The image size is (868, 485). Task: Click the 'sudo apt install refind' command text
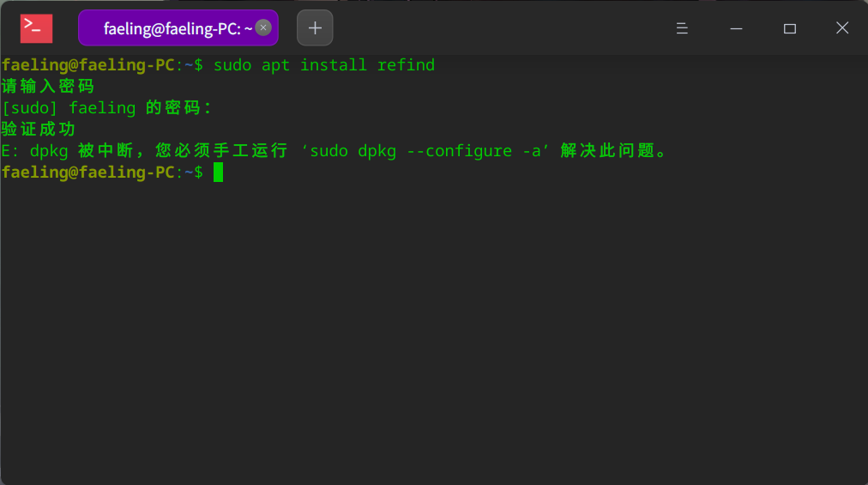(x=323, y=65)
